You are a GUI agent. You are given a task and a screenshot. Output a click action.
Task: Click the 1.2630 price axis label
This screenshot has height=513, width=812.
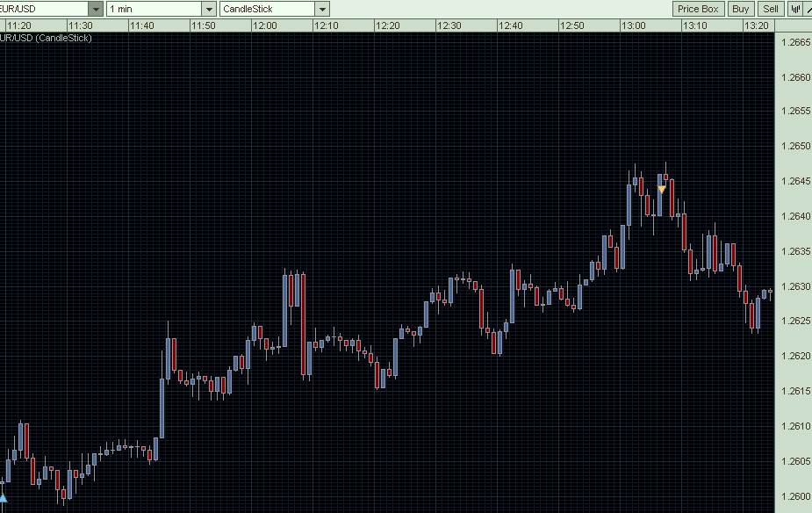click(x=795, y=286)
